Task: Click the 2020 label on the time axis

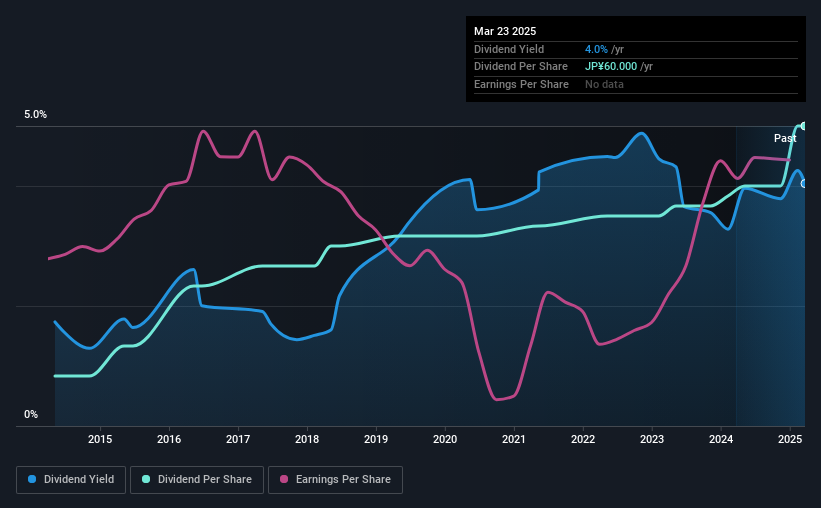Action: pos(445,439)
